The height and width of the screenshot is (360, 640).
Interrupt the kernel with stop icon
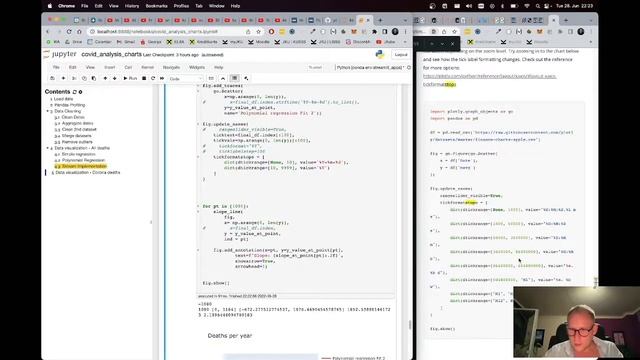pos(144,78)
